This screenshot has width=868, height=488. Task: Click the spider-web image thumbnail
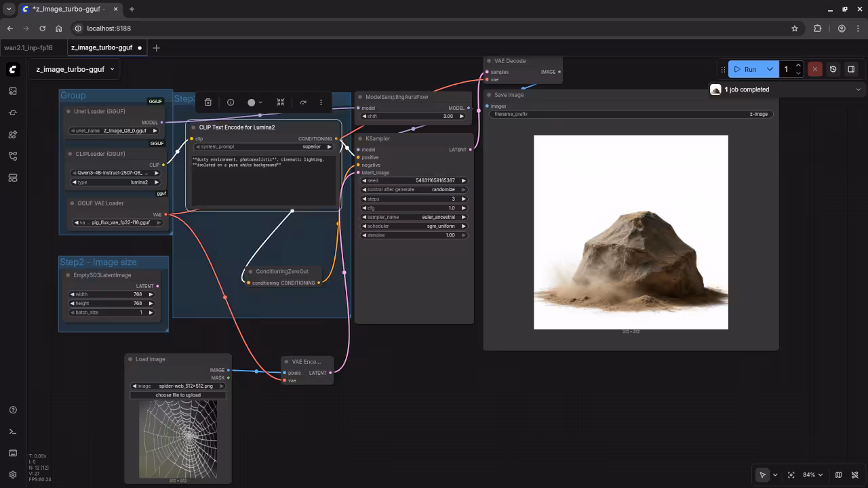tap(178, 439)
